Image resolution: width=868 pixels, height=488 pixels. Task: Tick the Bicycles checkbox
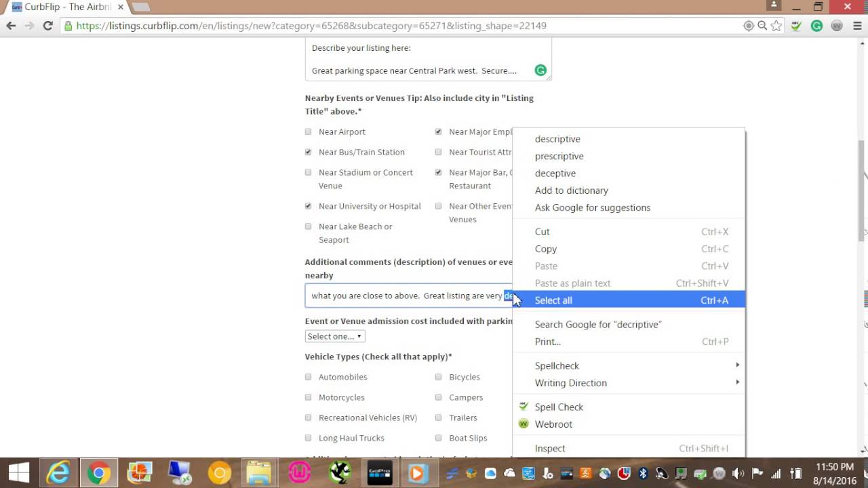point(439,377)
